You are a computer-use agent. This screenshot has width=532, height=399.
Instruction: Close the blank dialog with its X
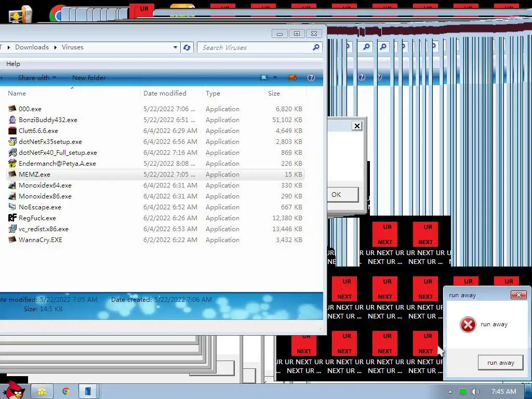(x=357, y=126)
